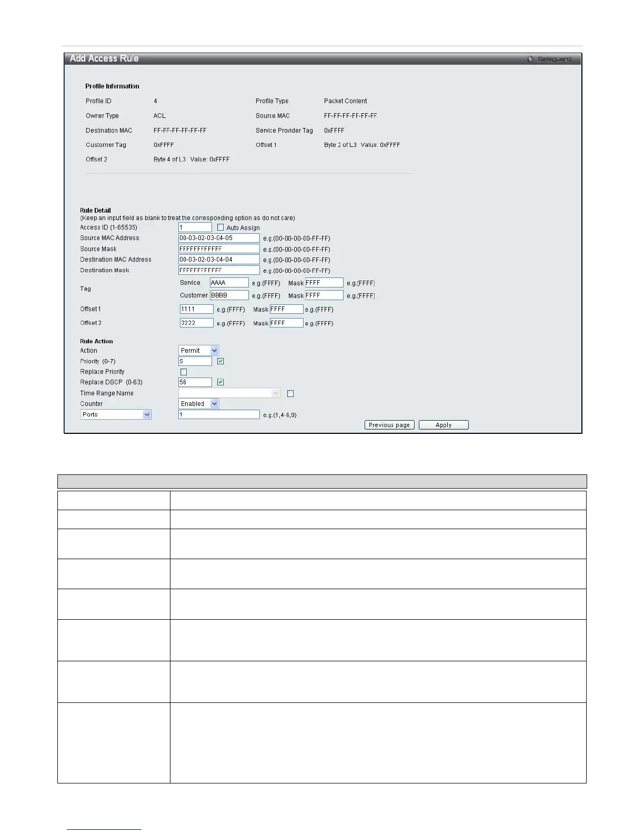This screenshot has width=644, height=834.
Task: Click the Priority value field
Action: coord(195,361)
